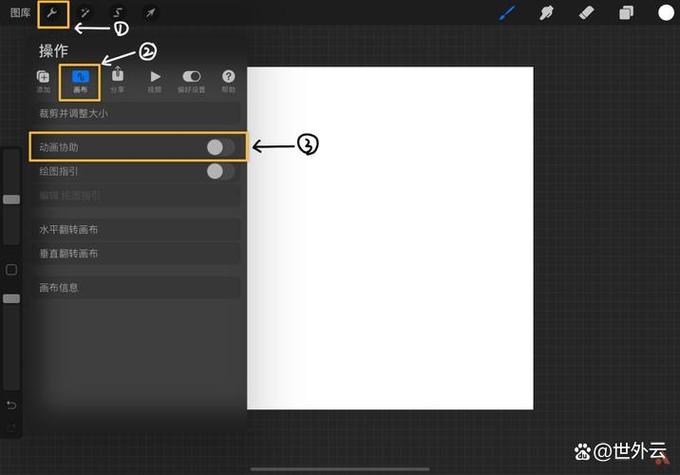Open the 图库 gallery
680x475 pixels.
(x=20, y=13)
